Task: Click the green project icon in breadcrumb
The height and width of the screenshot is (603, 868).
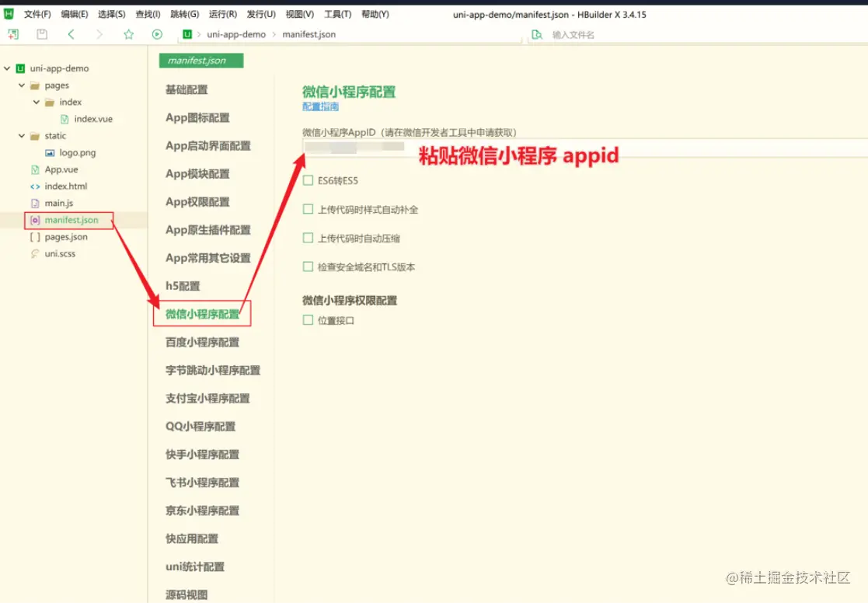Action: pos(187,34)
